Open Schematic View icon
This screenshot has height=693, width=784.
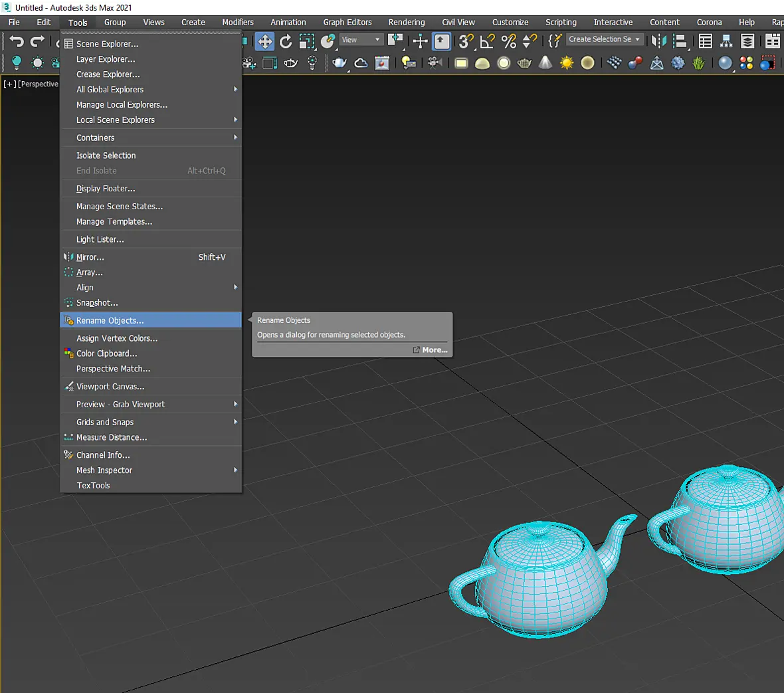[726, 41]
